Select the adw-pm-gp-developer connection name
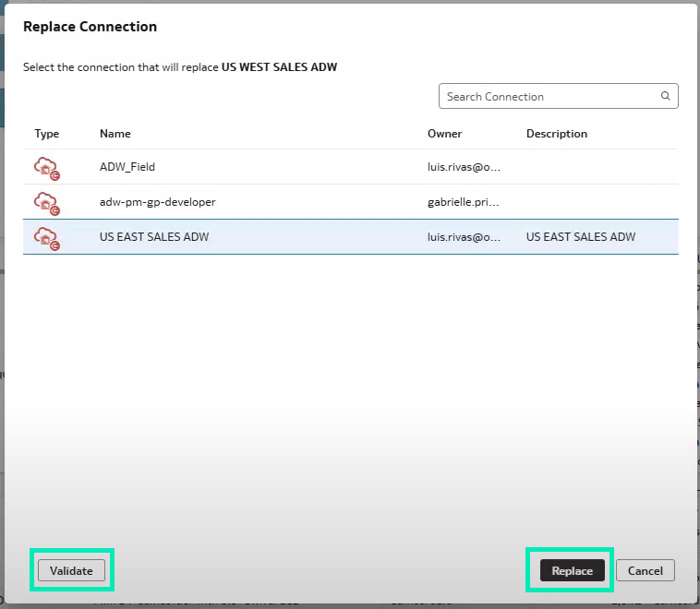This screenshot has height=609, width=700. click(157, 201)
